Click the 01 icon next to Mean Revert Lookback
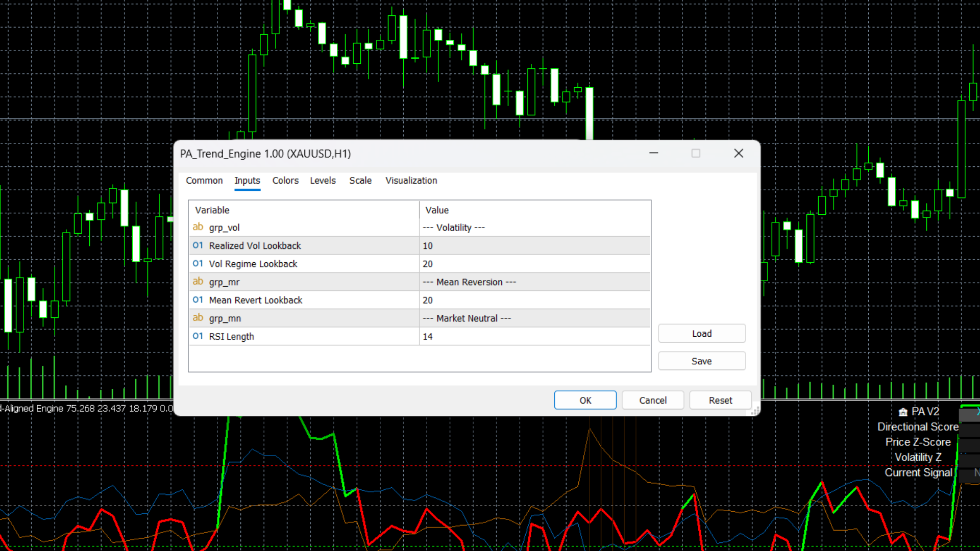The width and height of the screenshot is (980, 551). click(198, 300)
